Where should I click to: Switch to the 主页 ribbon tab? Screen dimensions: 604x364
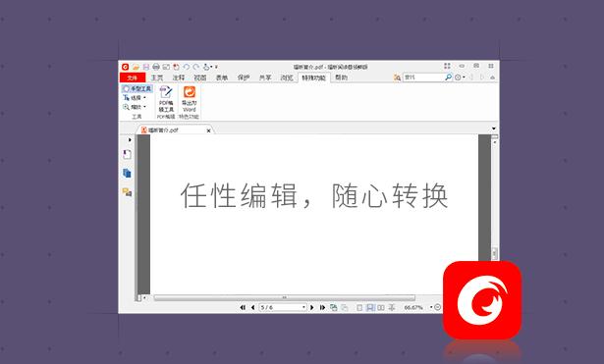tap(157, 78)
